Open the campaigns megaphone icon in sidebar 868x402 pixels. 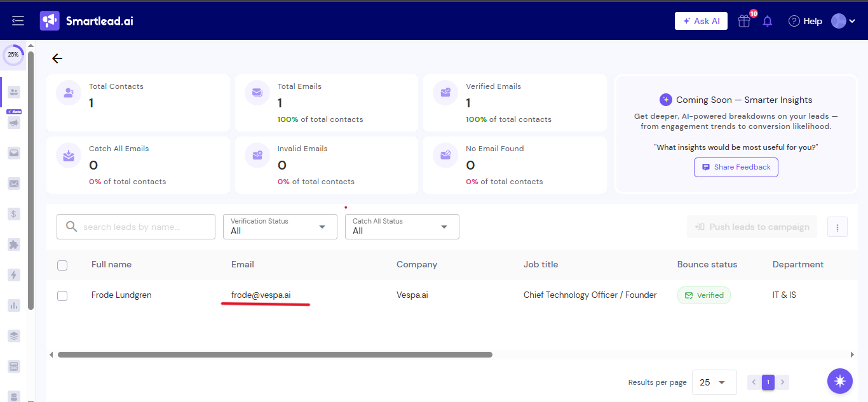14,123
